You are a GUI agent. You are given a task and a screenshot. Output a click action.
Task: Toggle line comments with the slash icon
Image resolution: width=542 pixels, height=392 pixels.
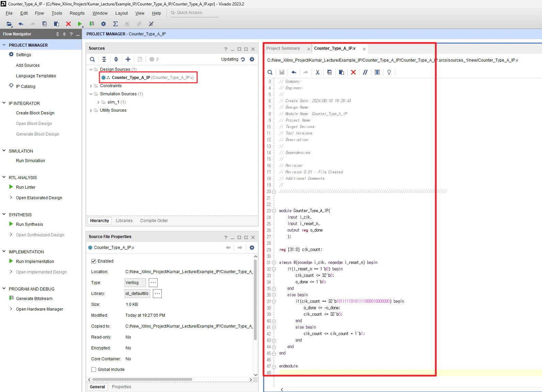click(365, 72)
